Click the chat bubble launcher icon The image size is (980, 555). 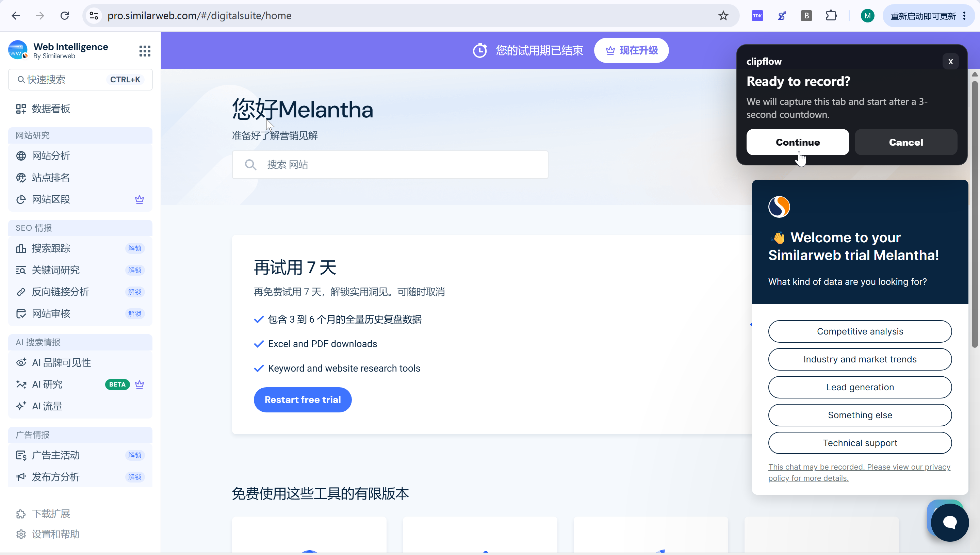pyautogui.click(x=949, y=523)
